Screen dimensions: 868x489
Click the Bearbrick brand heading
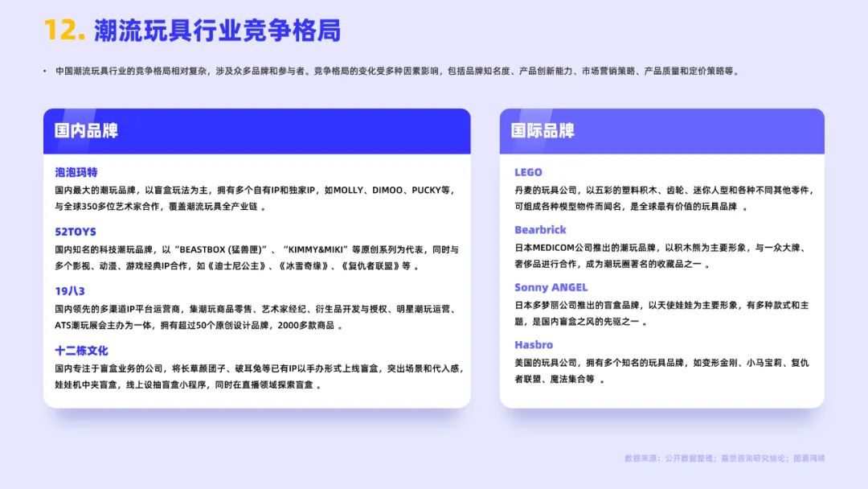[540, 230]
